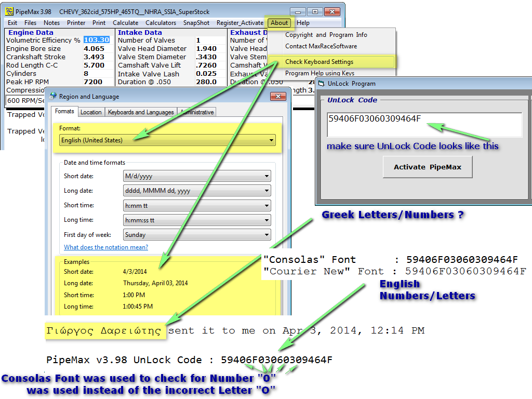Click the Long date example Thursday, April 03, 2014

[155, 283]
